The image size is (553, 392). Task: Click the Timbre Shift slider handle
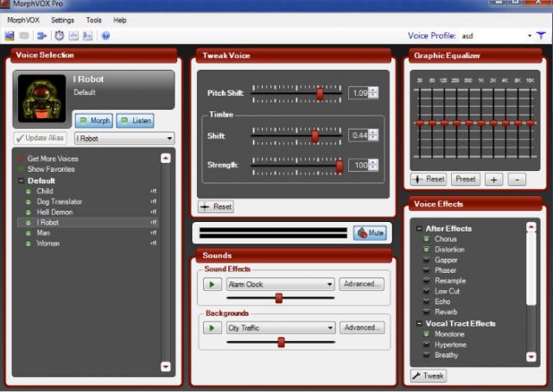[x=315, y=136]
